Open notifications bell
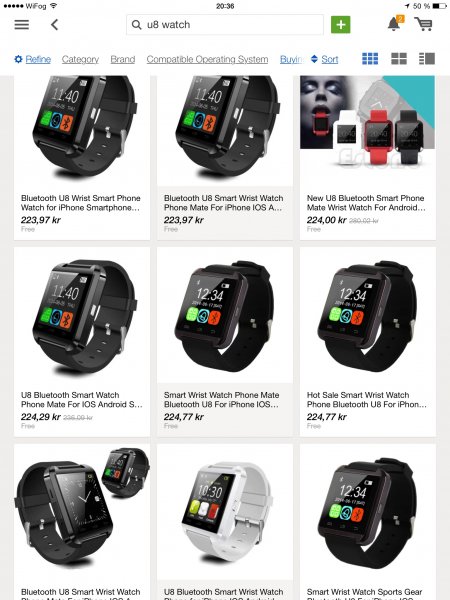450x600 pixels. coord(395,24)
